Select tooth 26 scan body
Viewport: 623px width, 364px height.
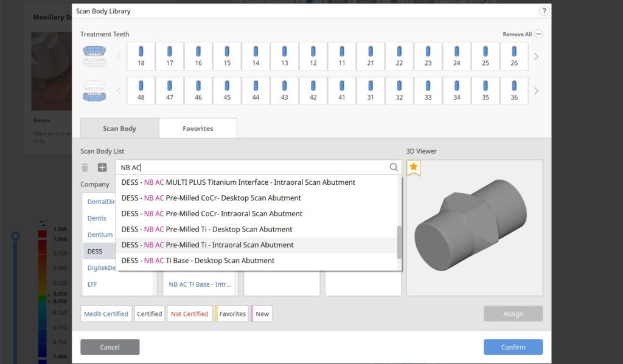point(514,57)
